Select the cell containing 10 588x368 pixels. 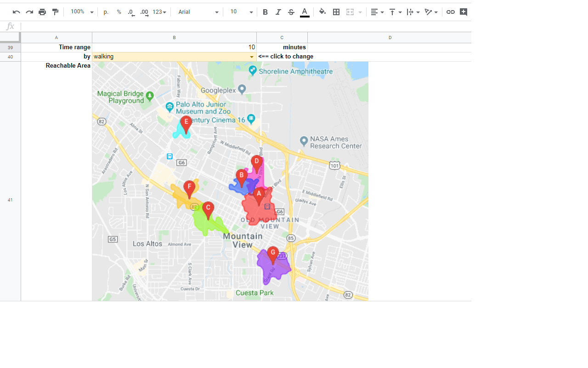coord(174,47)
